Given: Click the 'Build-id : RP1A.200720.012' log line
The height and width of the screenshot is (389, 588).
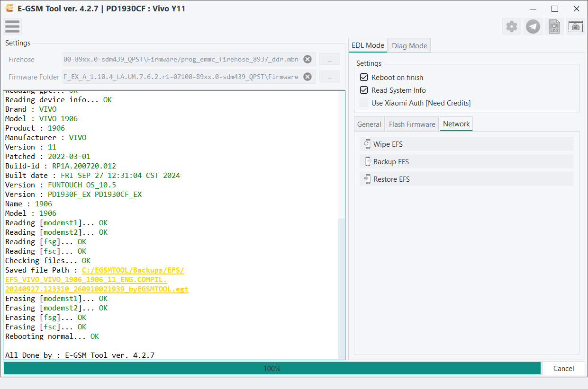Looking at the screenshot, I should pyautogui.click(x=61, y=166).
